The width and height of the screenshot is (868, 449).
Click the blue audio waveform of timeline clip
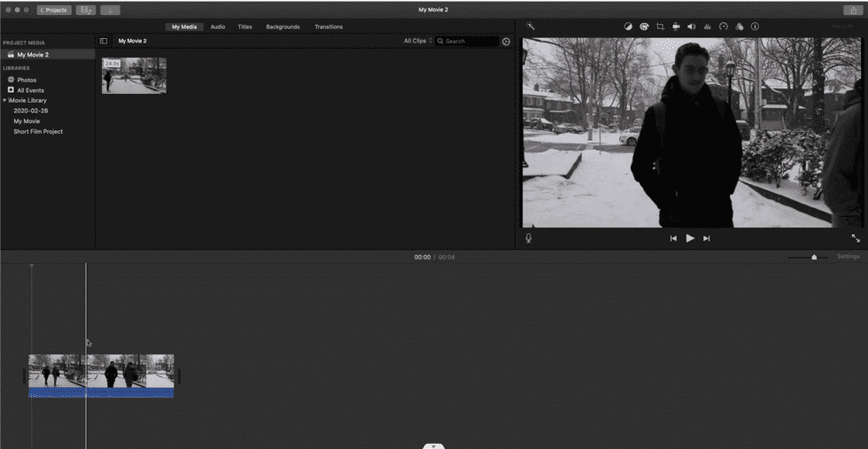coord(101,392)
